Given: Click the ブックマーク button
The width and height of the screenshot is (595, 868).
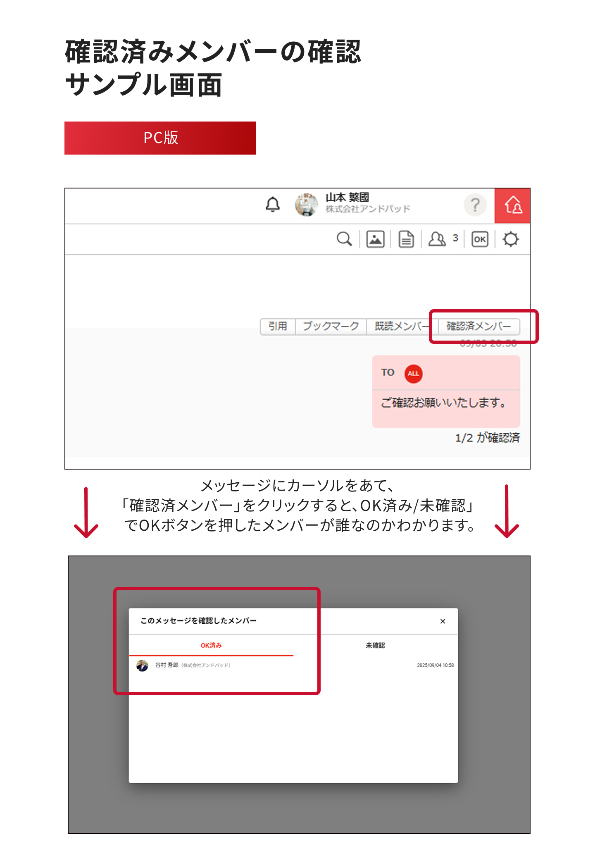Looking at the screenshot, I should coord(331,326).
